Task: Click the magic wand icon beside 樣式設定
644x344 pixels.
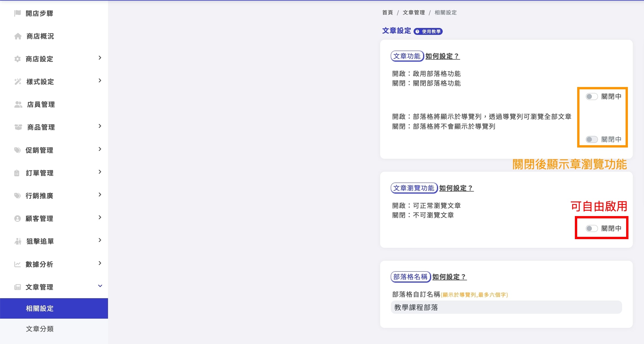Action: [18, 82]
